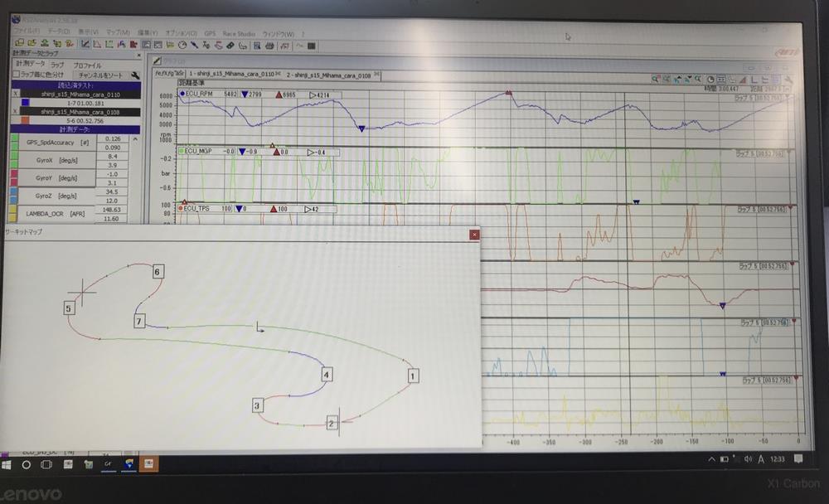Click orange color swatch of lap 5-6 00.52.756
829x504 pixels.
[x=25, y=120]
